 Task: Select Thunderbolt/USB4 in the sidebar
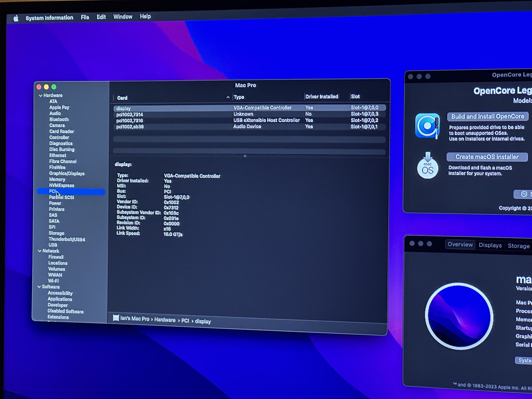click(67, 239)
